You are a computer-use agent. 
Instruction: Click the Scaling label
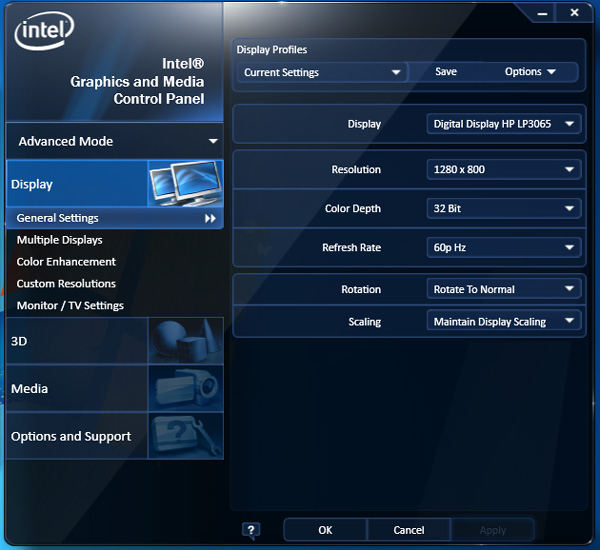[364, 322]
